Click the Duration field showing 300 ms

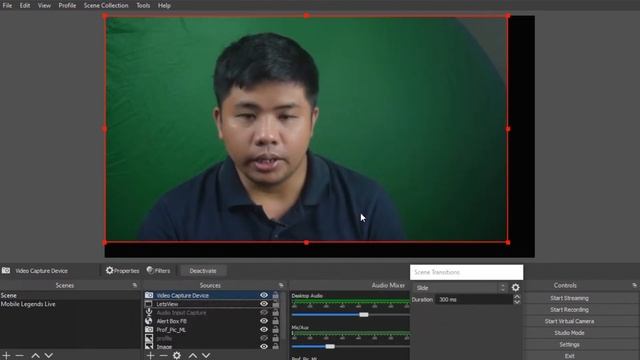tap(473, 300)
